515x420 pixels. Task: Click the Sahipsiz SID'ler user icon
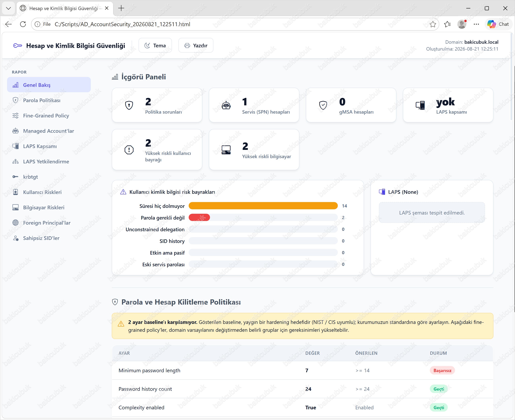click(x=16, y=238)
